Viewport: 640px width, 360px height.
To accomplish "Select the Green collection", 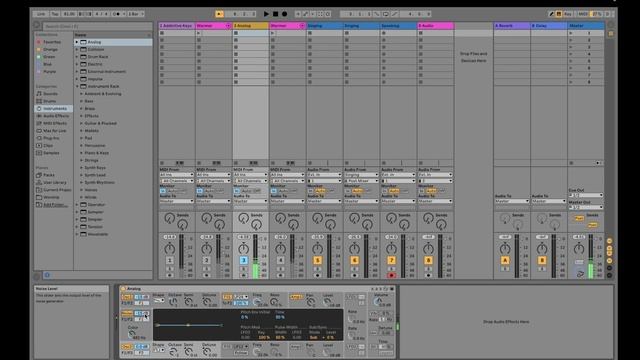I will coord(49,57).
